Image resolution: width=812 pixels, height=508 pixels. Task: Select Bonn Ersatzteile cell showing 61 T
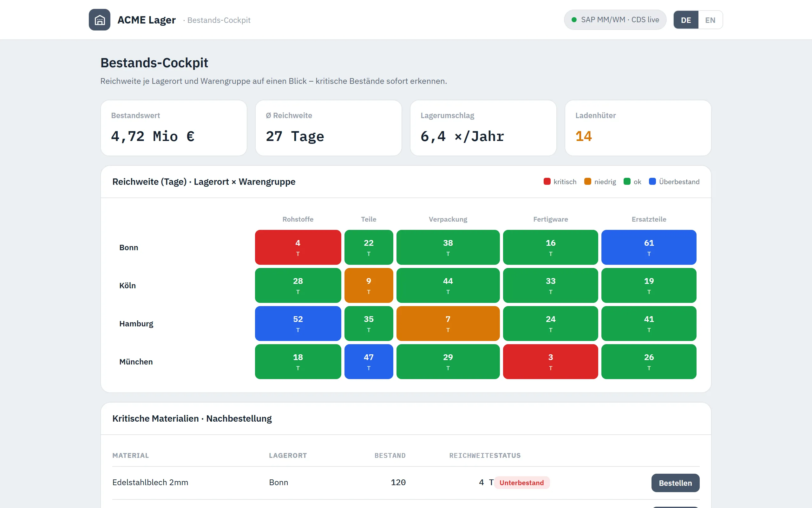click(649, 247)
